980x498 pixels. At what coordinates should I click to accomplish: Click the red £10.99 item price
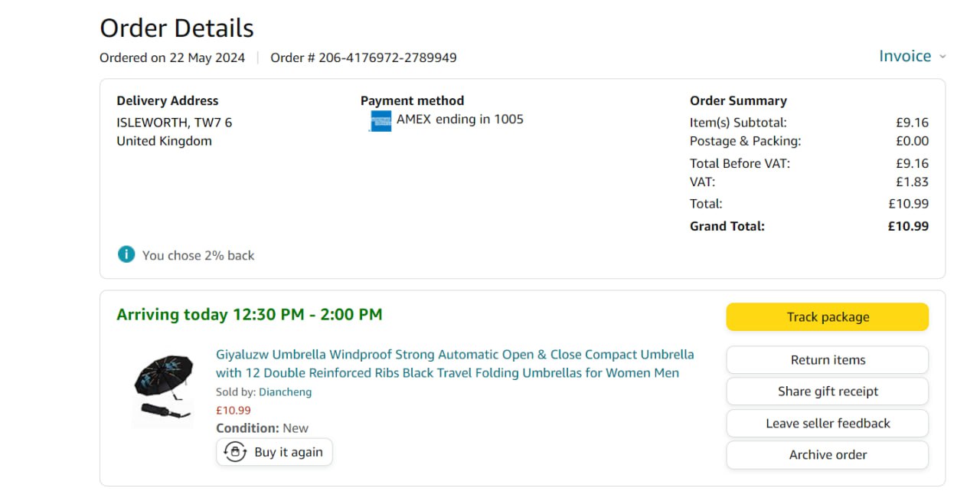(x=233, y=410)
